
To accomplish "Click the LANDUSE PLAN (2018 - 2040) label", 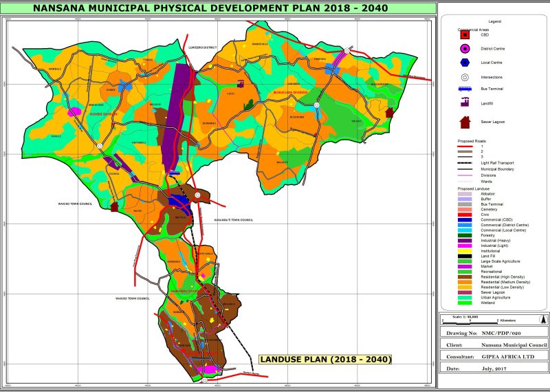I will [x=324, y=359].
